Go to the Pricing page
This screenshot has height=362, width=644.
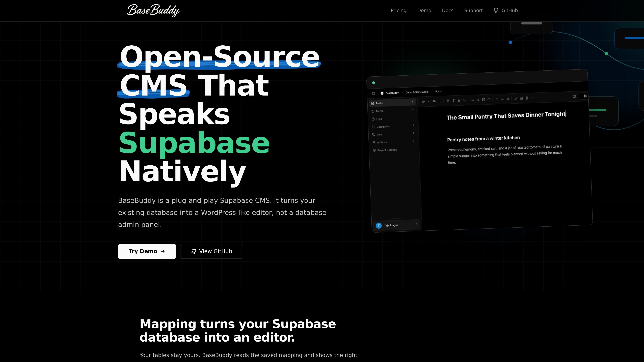[398, 11]
